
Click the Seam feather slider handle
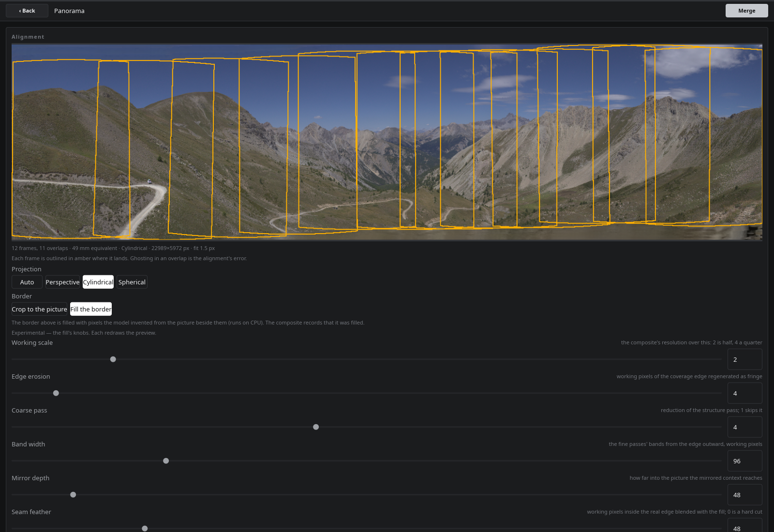145,529
